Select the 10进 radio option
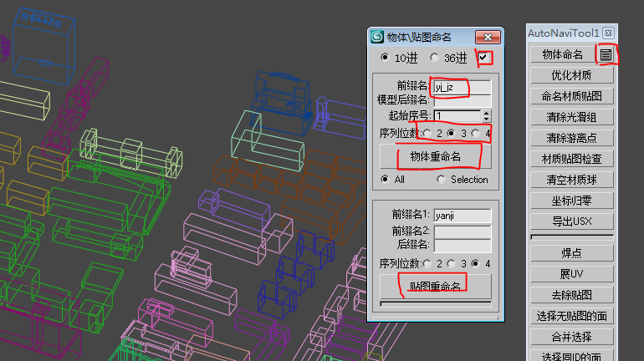 point(385,58)
